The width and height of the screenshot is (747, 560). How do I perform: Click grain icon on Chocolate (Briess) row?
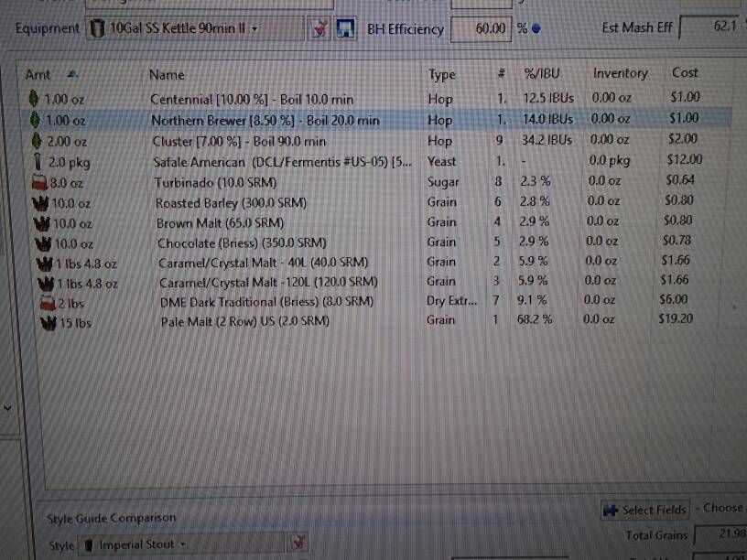tap(44, 243)
